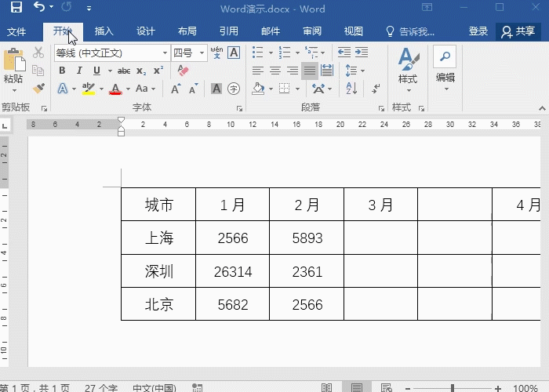549x392 pixels.
Task: Collapse the ribbon with the chevron
Action: point(543,108)
